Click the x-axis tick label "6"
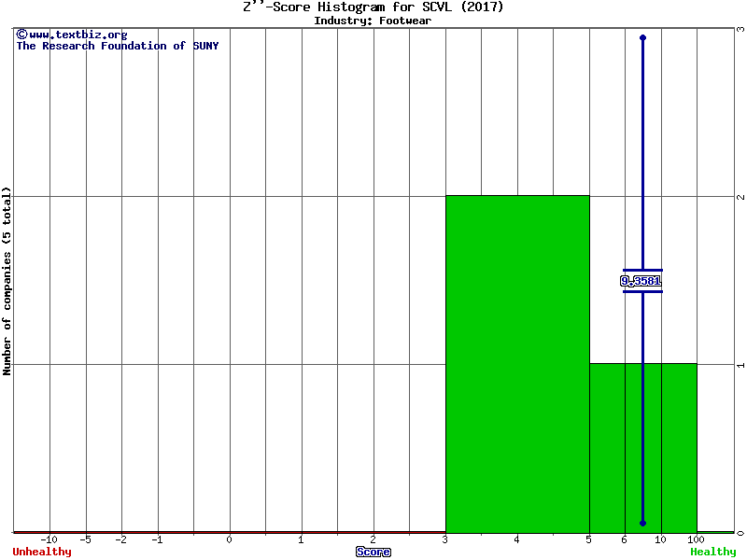The width and height of the screenshot is (747, 560). point(624,539)
